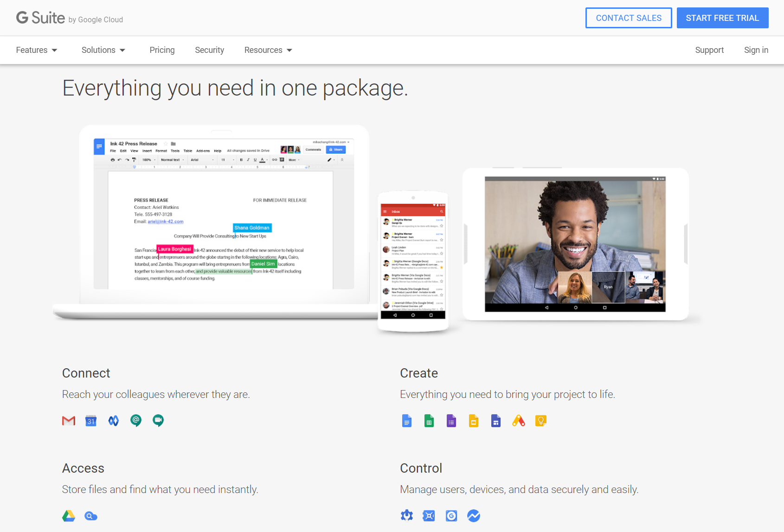Image resolution: width=784 pixels, height=532 pixels.
Task: Open the purple Forms icon
Action: point(451,421)
